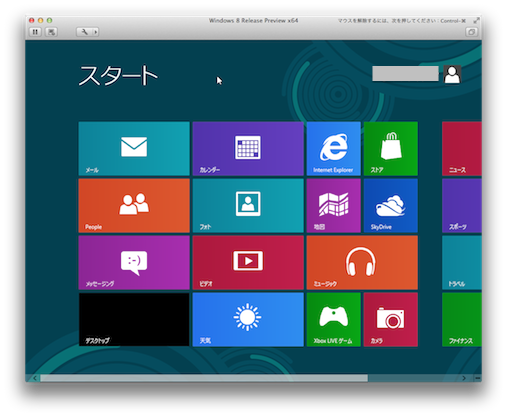Open the Camera (カメラ) tile
This screenshot has height=417, width=507.
(391, 320)
